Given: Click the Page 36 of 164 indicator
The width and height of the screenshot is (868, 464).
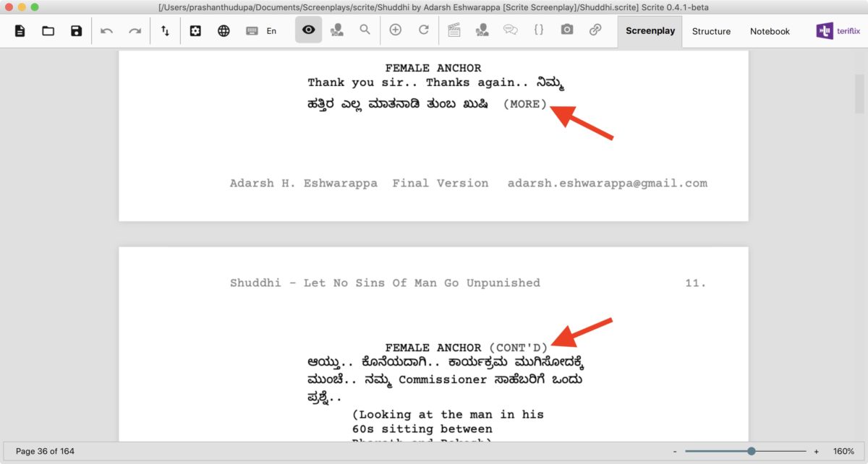Looking at the screenshot, I should (45, 451).
